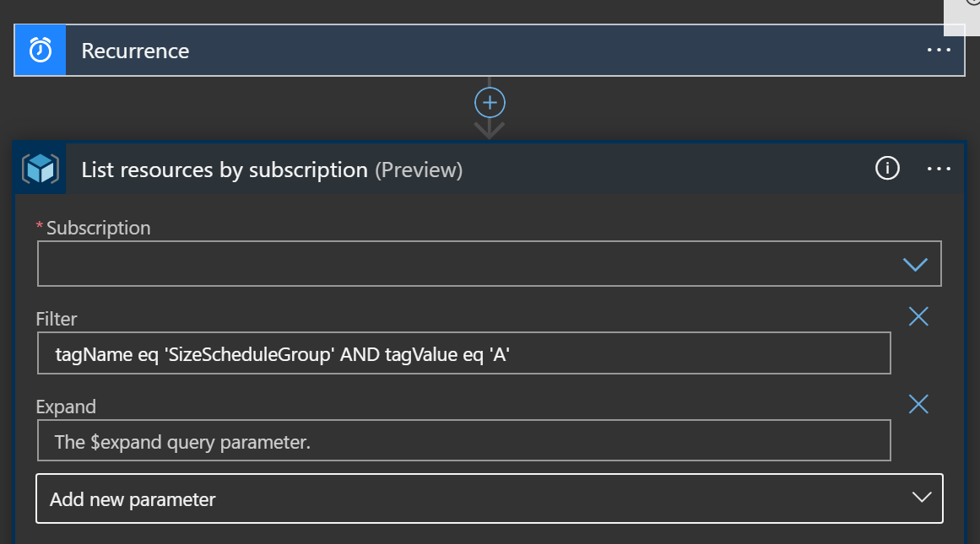The width and height of the screenshot is (980, 544).
Task: Click inside the Filter text field
Action: [464, 353]
